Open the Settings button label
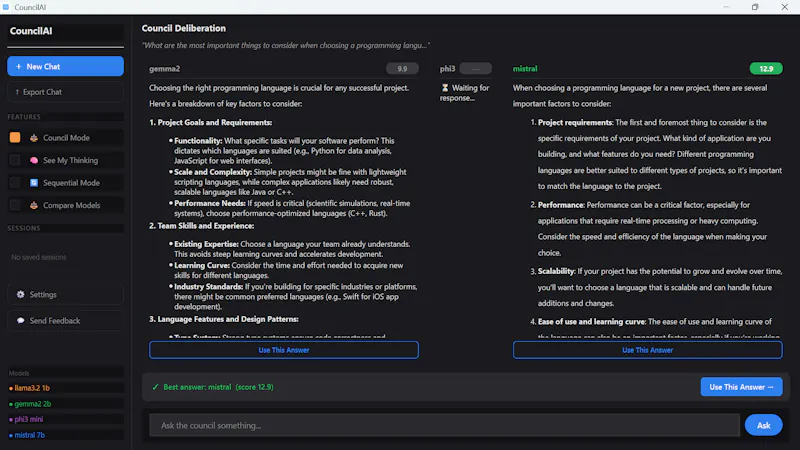The width and height of the screenshot is (800, 450). (x=43, y=294)
